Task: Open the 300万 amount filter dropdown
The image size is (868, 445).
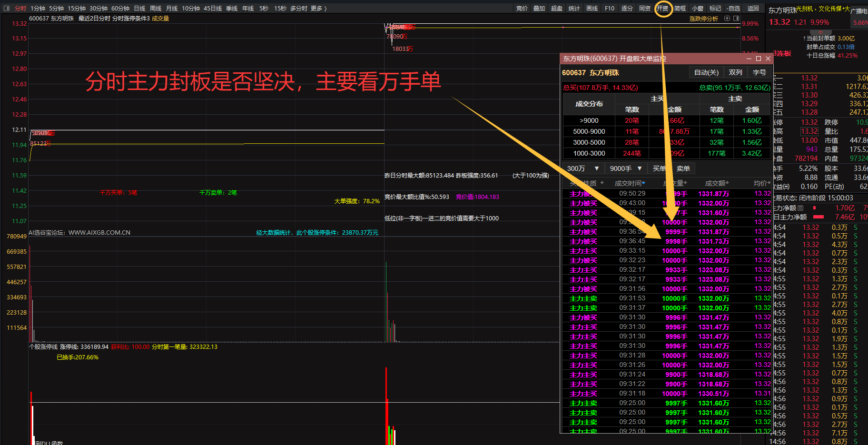Action: (x=583, y=168)
